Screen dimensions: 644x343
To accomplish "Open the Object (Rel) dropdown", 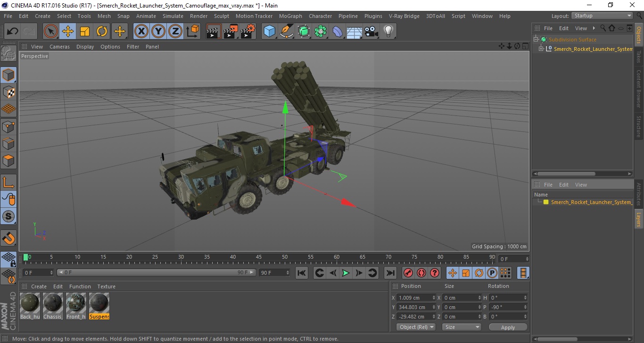I will point(416,327).
